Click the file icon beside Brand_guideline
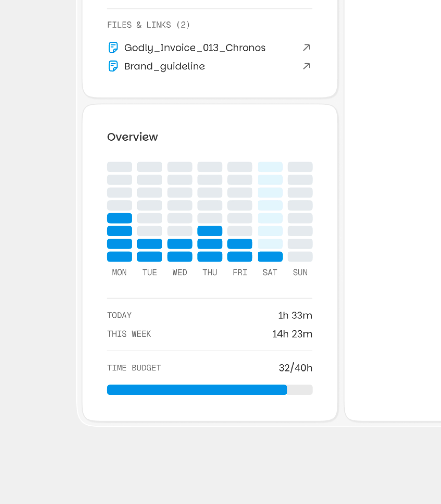Image resolution: width=441 pixels, height=504 pixels. [x=113, y=66]
